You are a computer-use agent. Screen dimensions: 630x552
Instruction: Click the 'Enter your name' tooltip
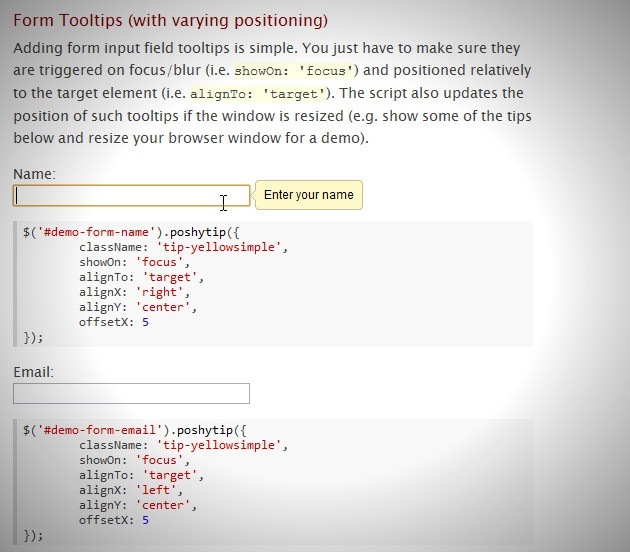click(309, 195)
